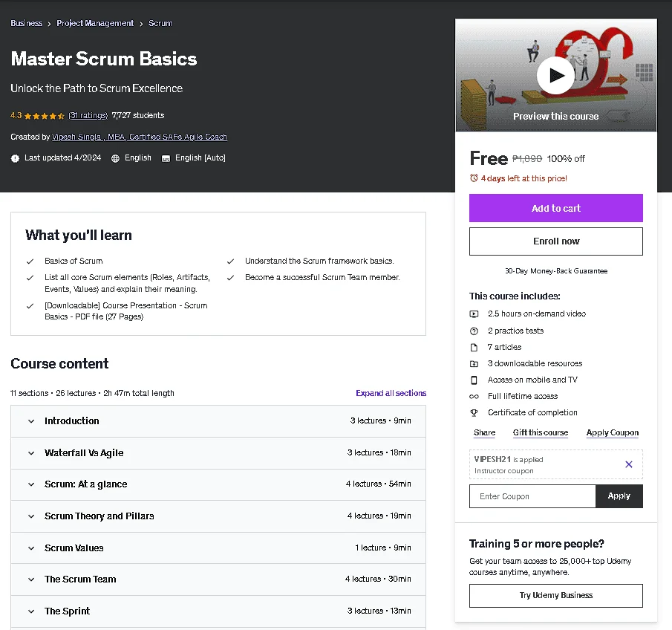Click the practice tests question icon
Image resolution: width=672 pixels, height=630 pixels.
click(474, 331)
